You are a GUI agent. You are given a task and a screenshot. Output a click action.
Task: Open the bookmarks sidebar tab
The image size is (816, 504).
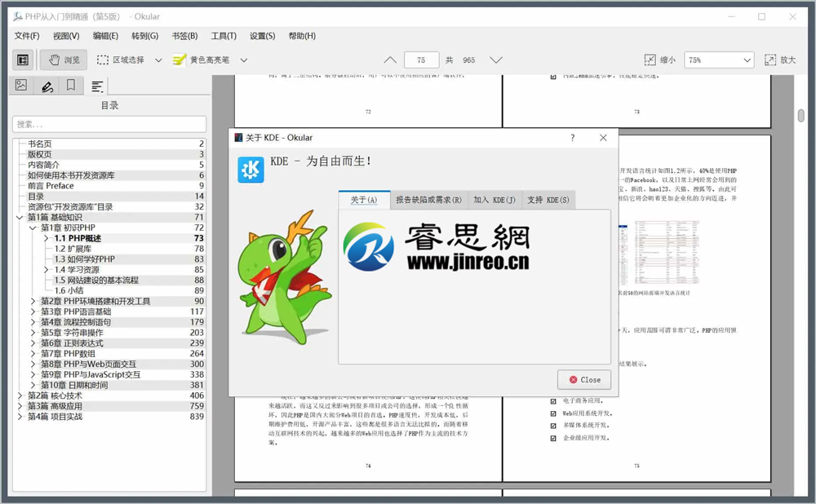71,86
